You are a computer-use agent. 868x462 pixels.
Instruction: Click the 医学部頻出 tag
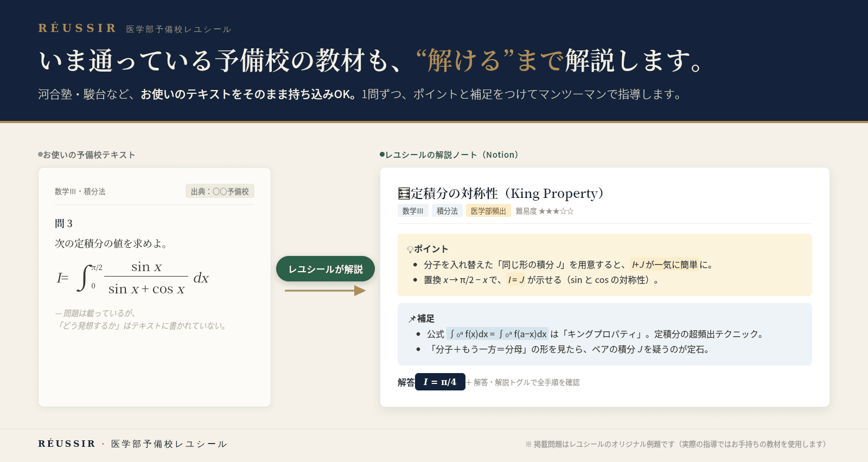click(488, 211)
